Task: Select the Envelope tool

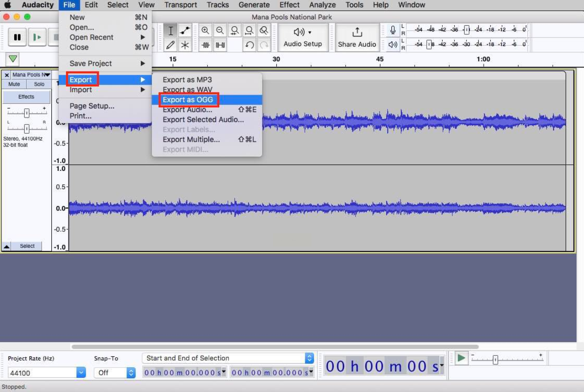Action: pyautogui.click(x=185, y=31)
